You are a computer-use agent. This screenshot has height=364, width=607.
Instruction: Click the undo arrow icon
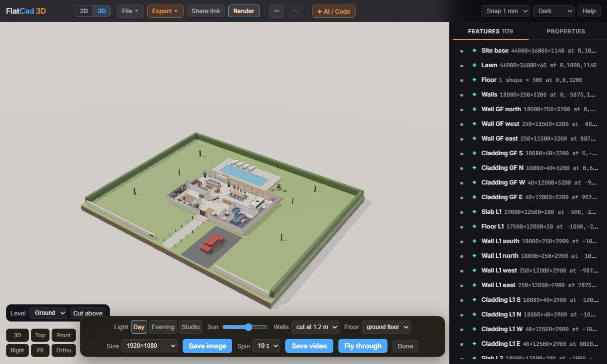[x=276, y=11]
